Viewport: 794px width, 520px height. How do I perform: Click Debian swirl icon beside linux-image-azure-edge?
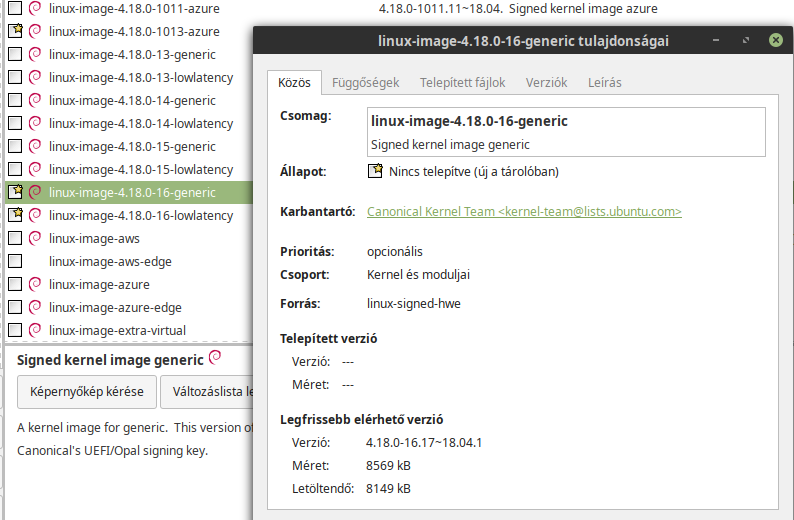(x=35, y=307)
